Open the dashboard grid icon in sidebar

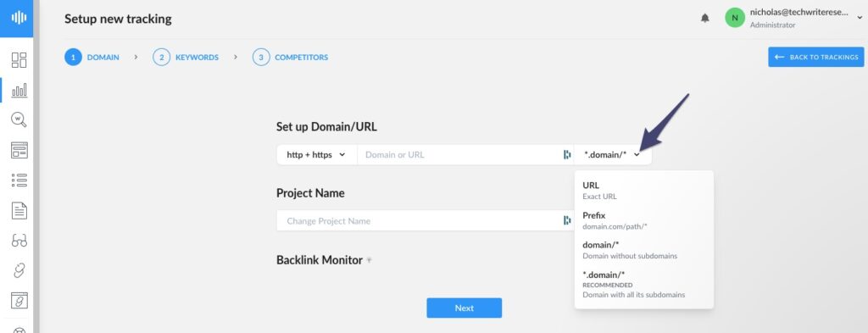[x=19, y=60]
